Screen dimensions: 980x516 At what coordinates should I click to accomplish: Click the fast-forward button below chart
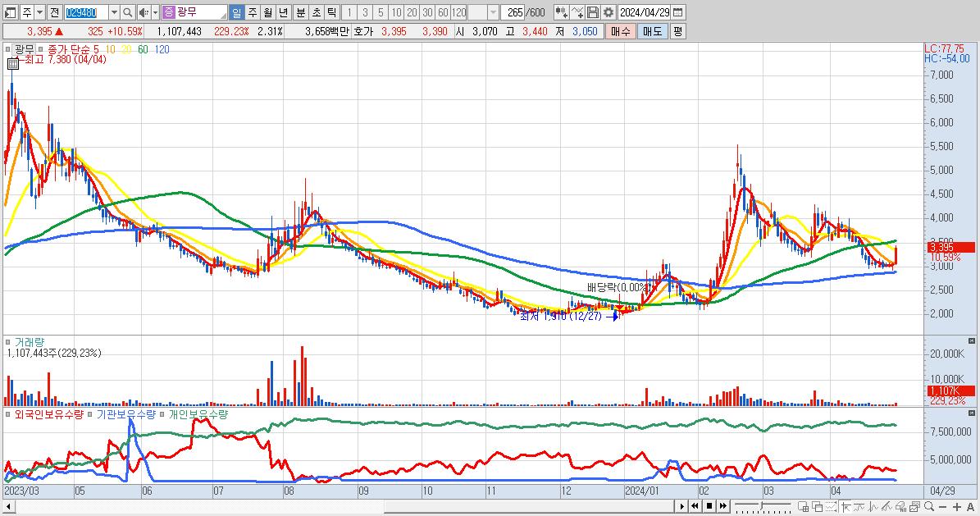(723, 506)
